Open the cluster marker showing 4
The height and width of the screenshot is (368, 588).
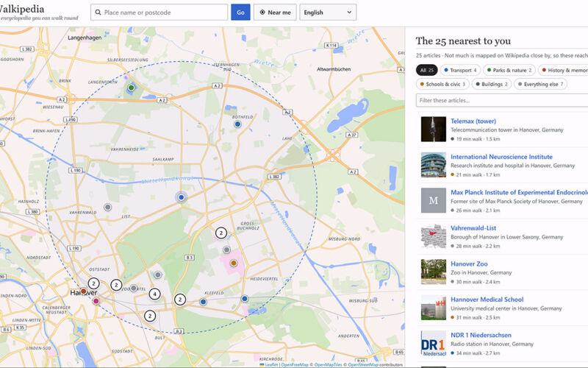tap(154, 294)
